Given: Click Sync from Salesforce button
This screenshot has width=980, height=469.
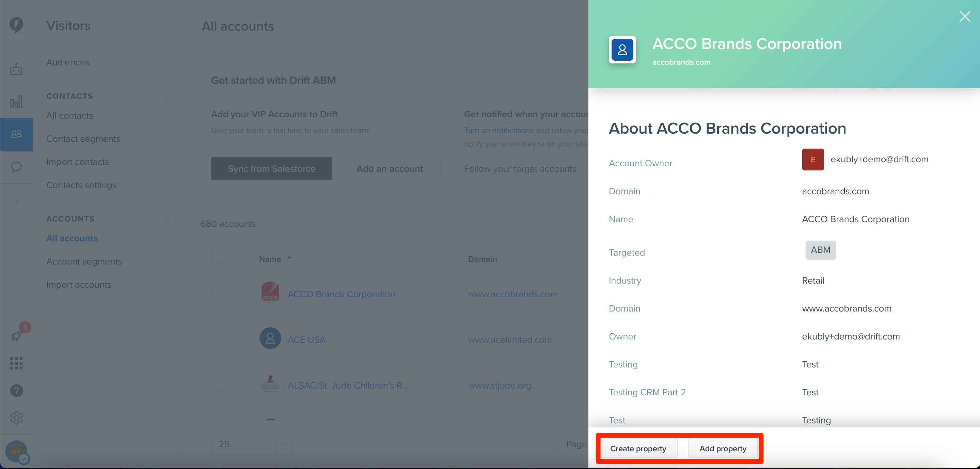Looking at the screenshot, I should coord(272,168).
